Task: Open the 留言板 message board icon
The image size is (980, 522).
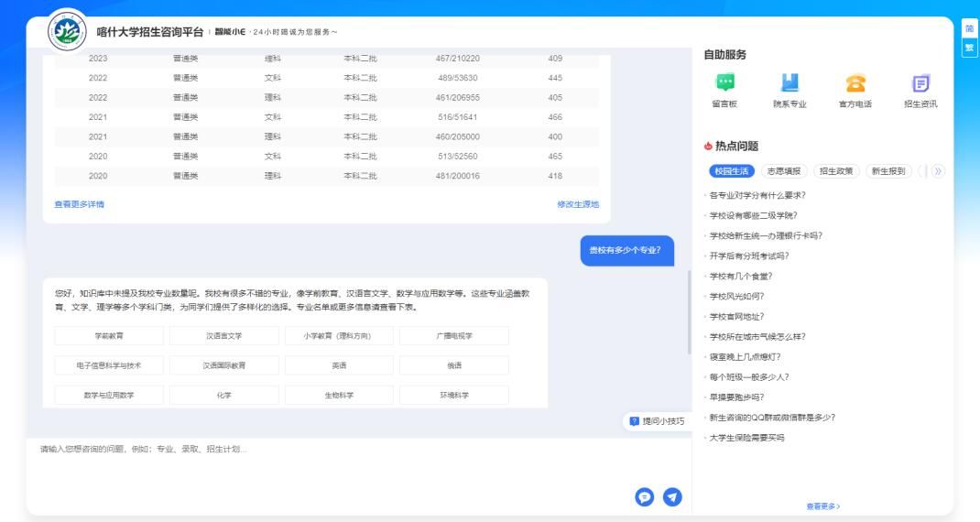Action: point(724,83)
